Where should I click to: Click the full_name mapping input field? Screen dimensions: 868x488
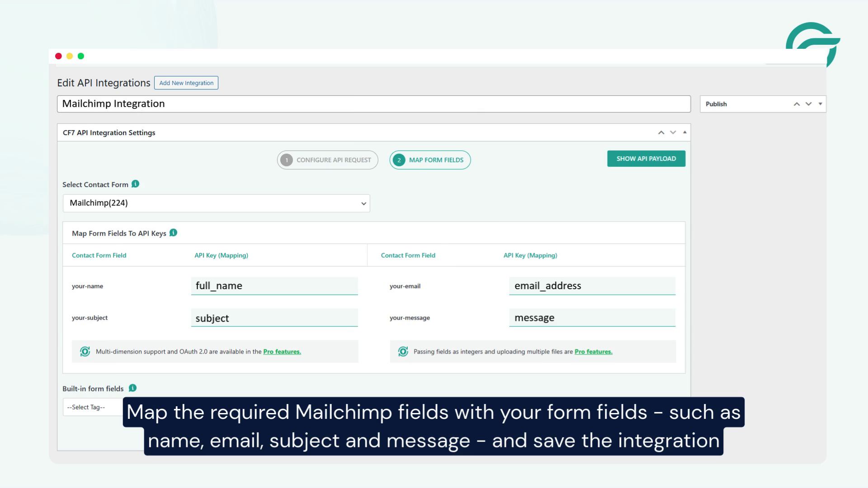tap(274, 286)
